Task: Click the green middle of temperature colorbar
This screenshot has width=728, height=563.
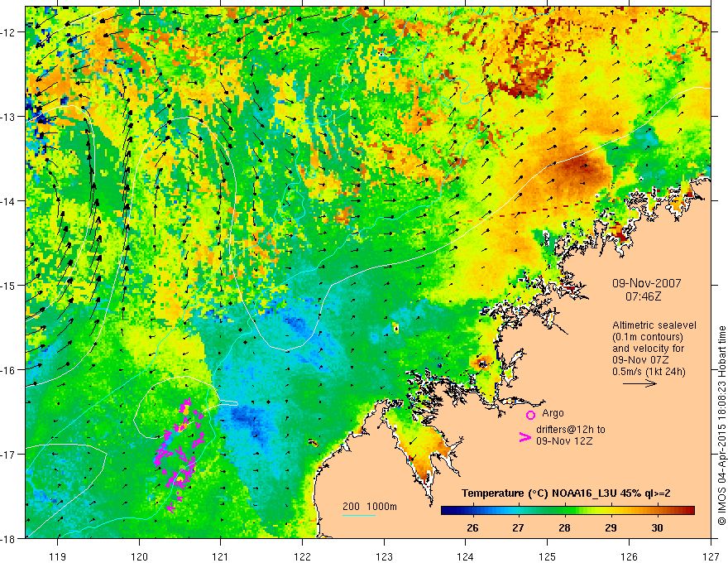Action: [564, 511]
